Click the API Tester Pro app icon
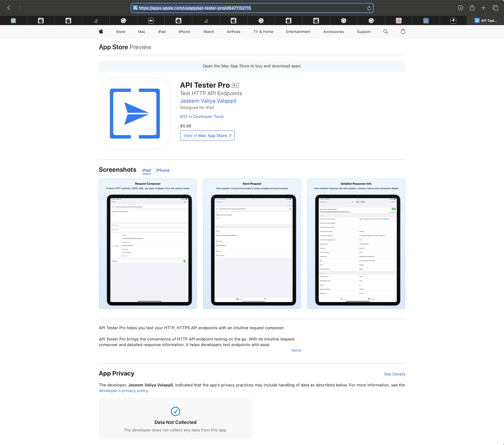504x445 pixels. 135,114
